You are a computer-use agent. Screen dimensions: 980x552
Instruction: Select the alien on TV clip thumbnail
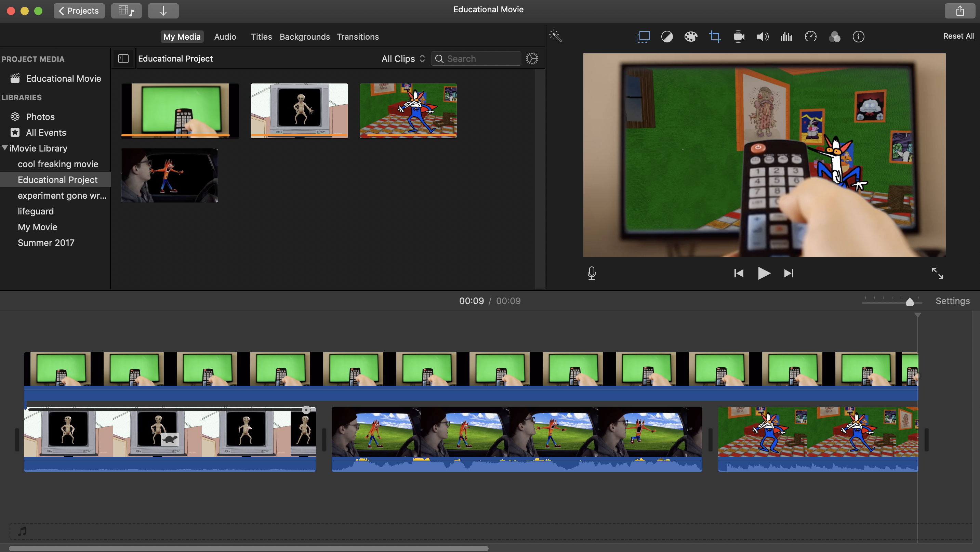point(300,111)
